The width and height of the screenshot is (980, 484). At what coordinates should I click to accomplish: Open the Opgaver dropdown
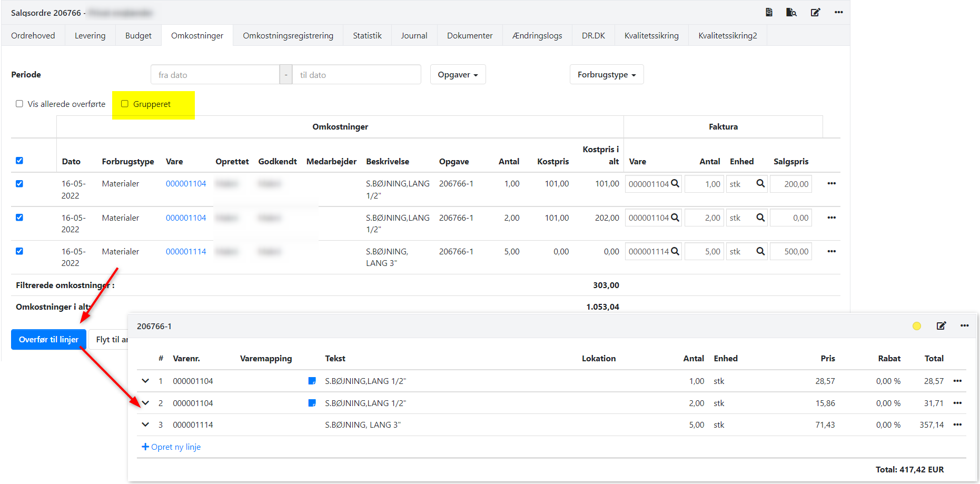458,75
